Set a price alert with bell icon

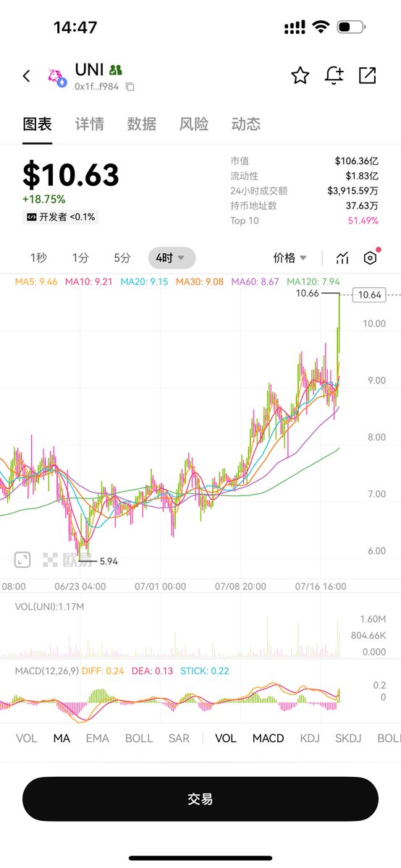coord(334,75)
